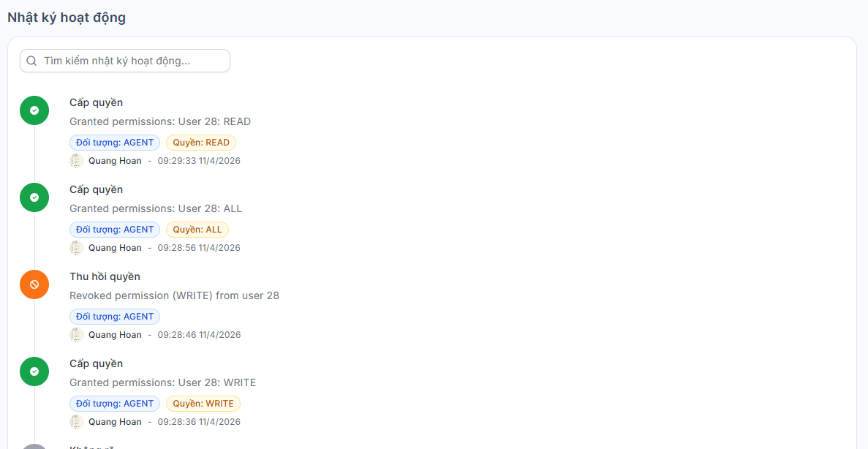Viewport: 868px width, 449px height.
Task: Click Quang Hoan avatar at 09:28:46 entry
Action: [x=76, y=335]
